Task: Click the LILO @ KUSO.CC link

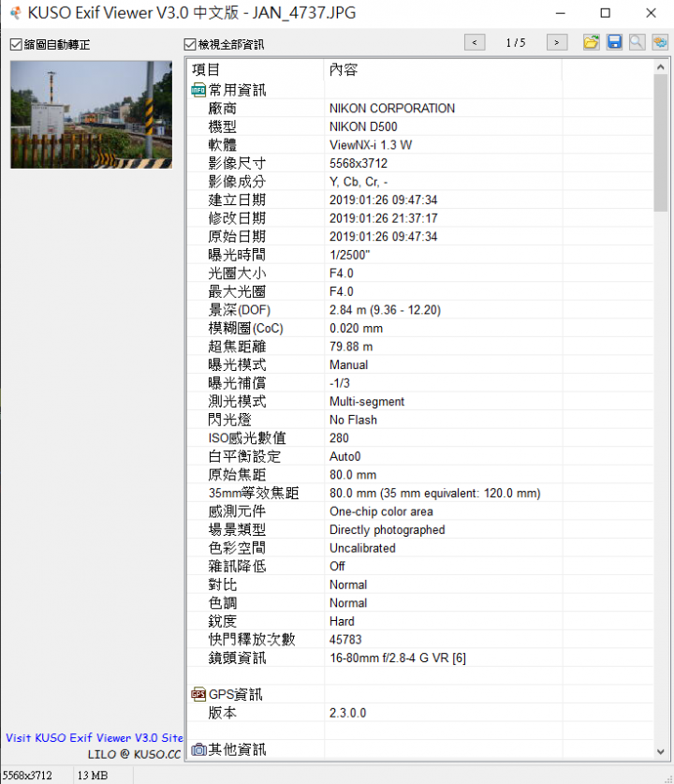Action: 135,754
